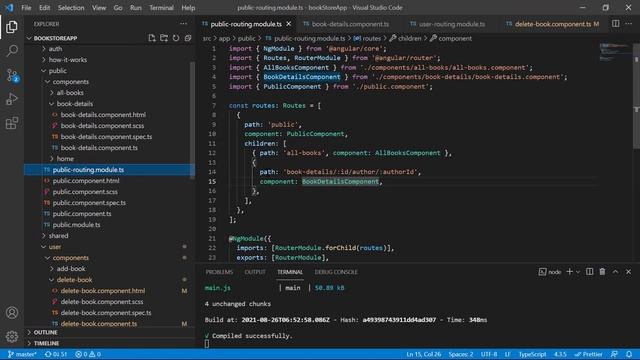
Task: Click the Prettier status item
Action: tap(588, 354)
